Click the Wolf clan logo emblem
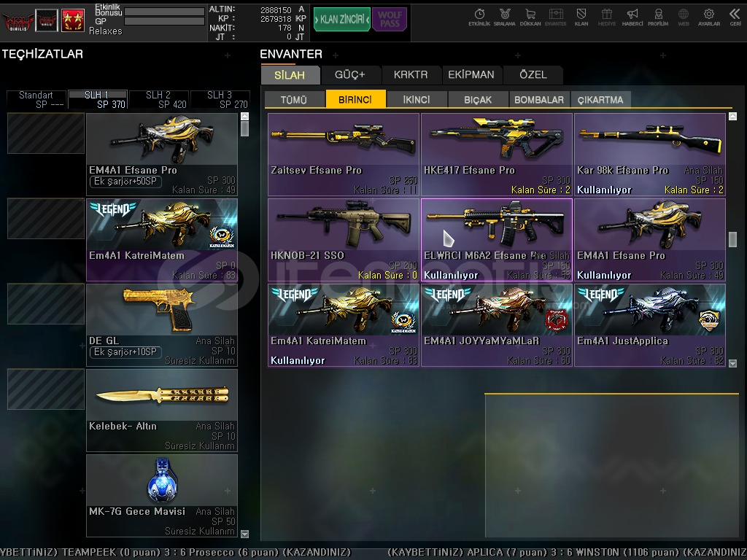Screen dimensions: 747x560 point(18,21)
